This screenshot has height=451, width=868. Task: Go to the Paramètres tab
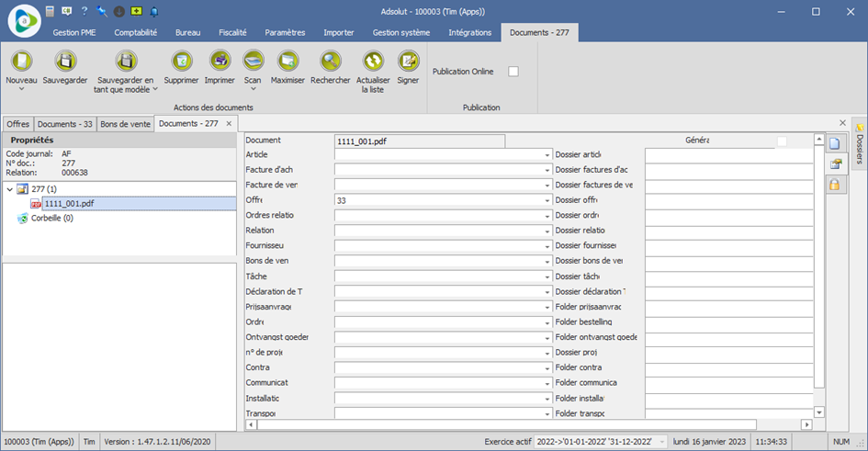click(x=285, y=33)
